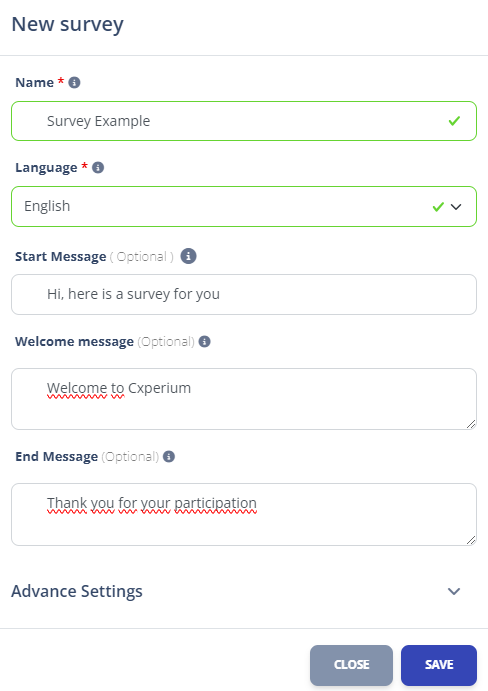Screen dimensions: 488x691
Task: Click the Advance Settings section title
Action: 77,591
